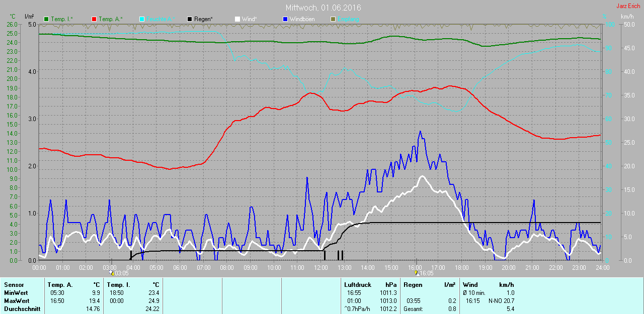Click the '^0.7hPa/h' pressure trend

pos(358,309)
